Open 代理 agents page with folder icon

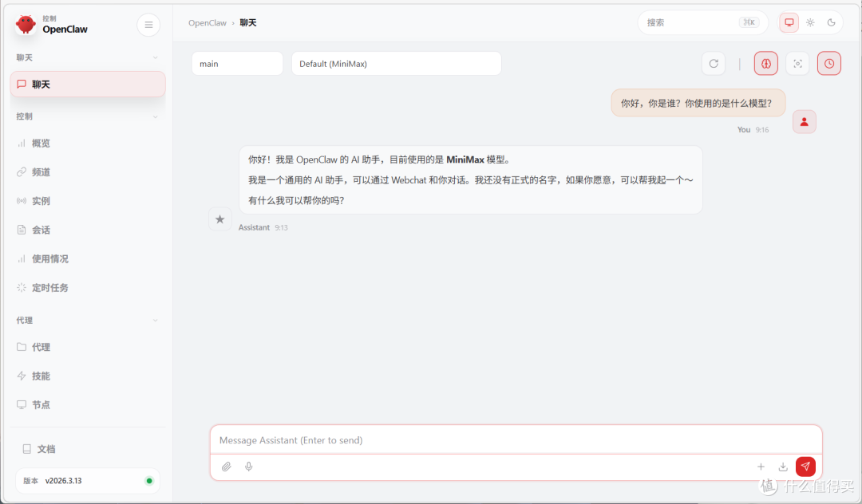coord(88,347)
